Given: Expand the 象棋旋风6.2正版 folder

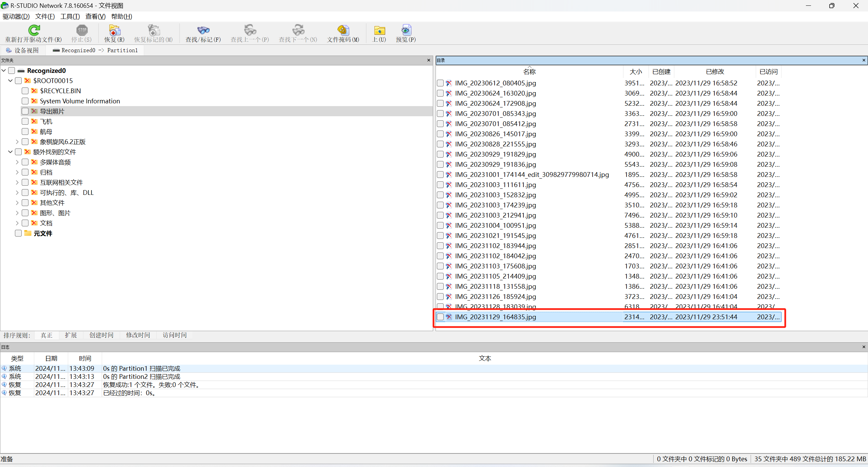Looking at the screenshot, I should coord(17,142).
